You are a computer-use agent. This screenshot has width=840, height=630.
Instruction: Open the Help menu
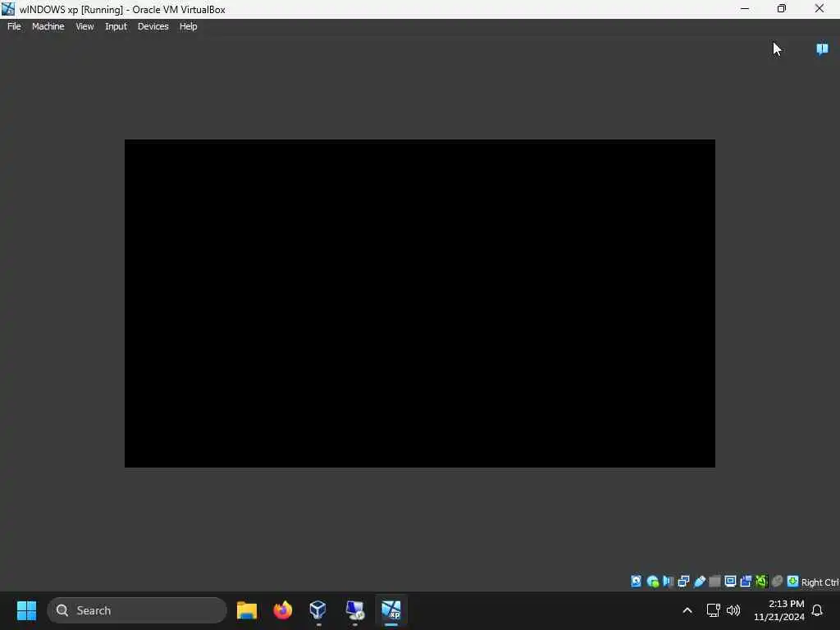(x=188, y=26)
